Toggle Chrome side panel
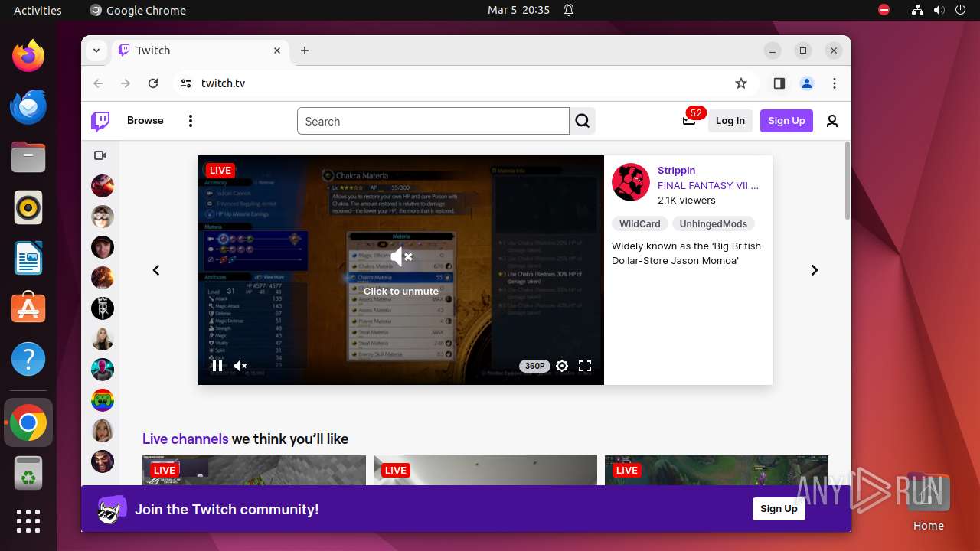The width and height of the screenshot is (980, 551). [779, 83]
